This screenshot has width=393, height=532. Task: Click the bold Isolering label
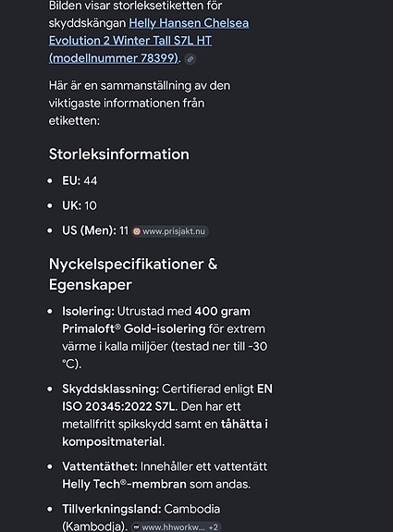(88, 311)
